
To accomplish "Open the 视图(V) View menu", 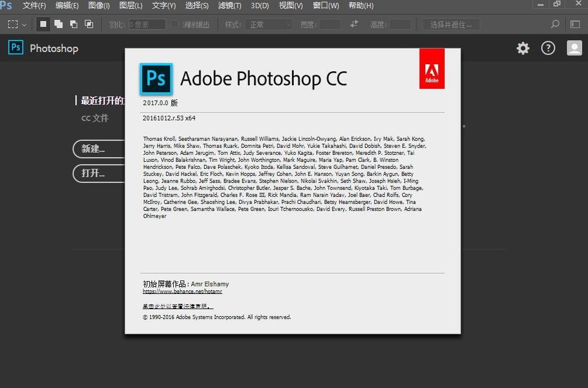I will tap(291, 6).
